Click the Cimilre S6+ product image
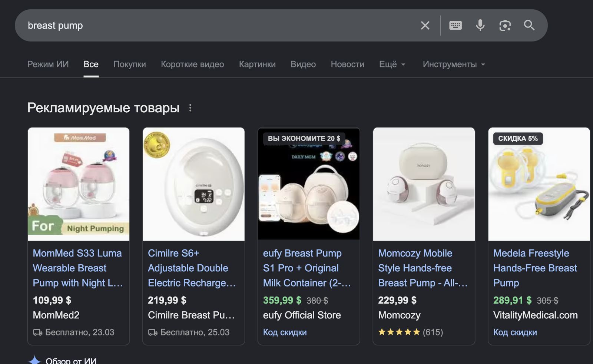593x364 pixels. [x=194, y=184]
